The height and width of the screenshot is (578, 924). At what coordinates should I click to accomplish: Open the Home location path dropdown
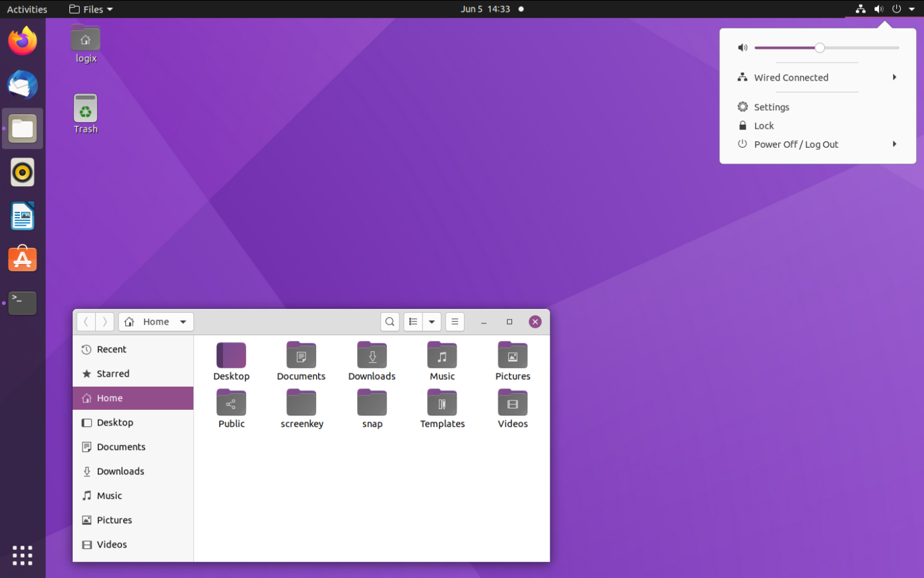[x=183, y=321]
